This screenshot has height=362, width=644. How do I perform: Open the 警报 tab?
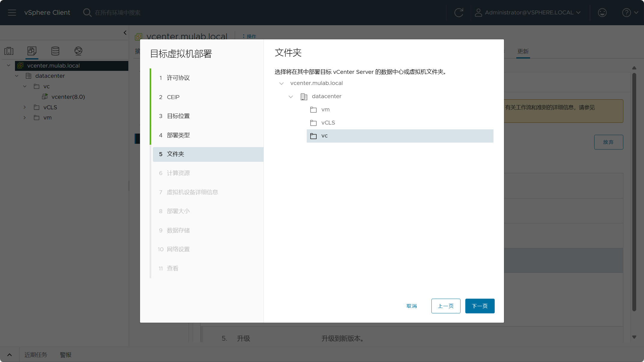coord(66,355)
